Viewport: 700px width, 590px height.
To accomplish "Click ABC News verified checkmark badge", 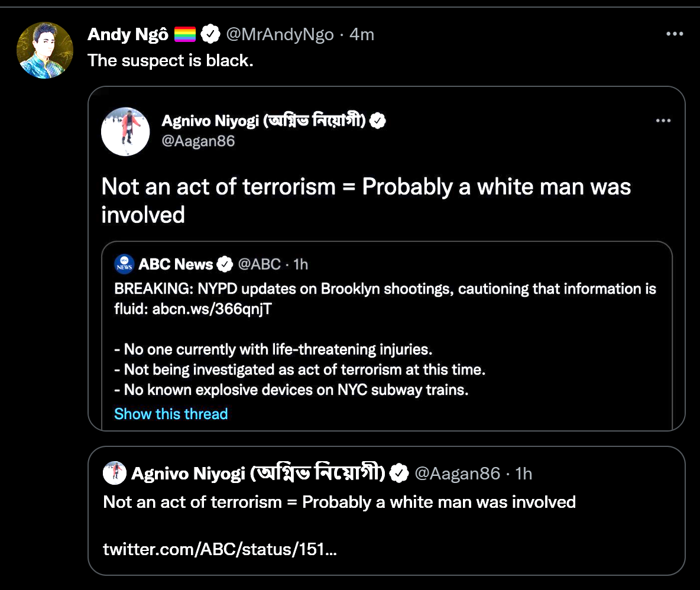I will coord(225,264).
